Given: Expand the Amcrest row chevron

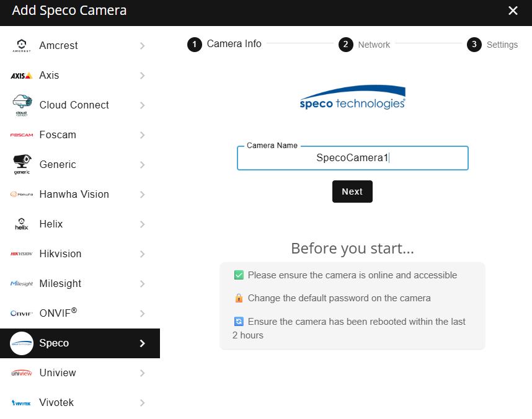Looking at the screenshot, I should (x=142, y=45).
